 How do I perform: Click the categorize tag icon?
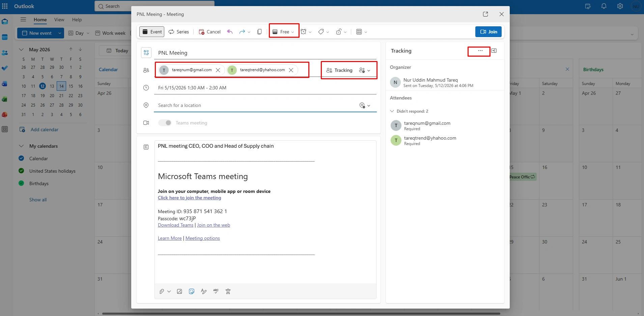321,32
